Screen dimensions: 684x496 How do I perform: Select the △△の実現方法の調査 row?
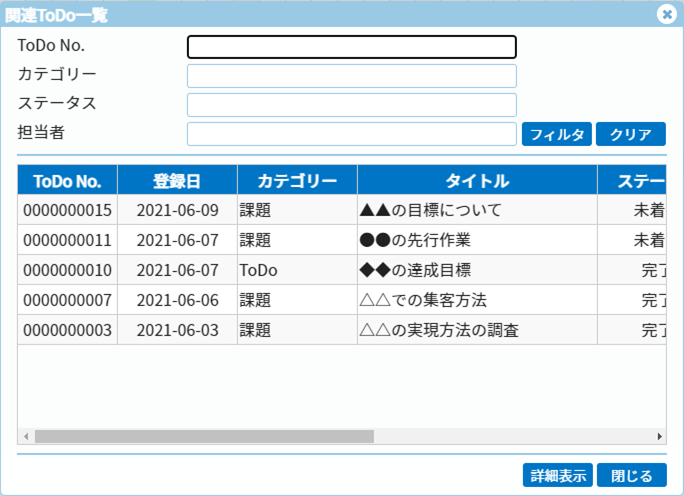[438, 330]
